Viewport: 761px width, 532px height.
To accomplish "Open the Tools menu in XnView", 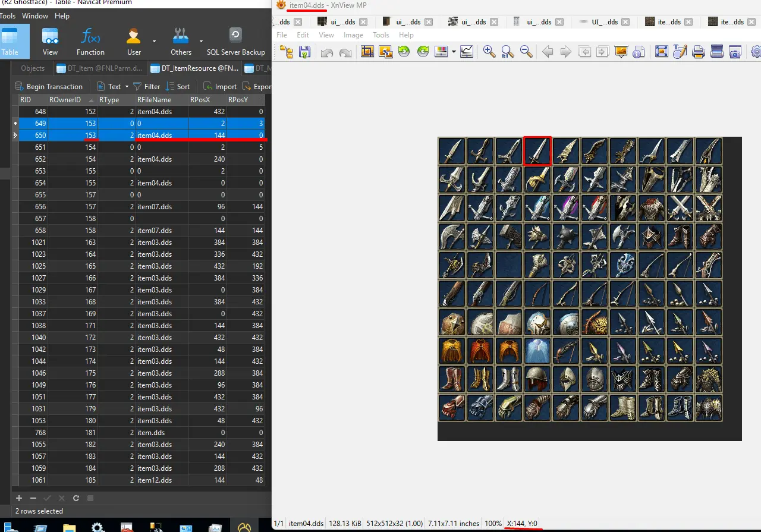I will click(x=381, y=35).
